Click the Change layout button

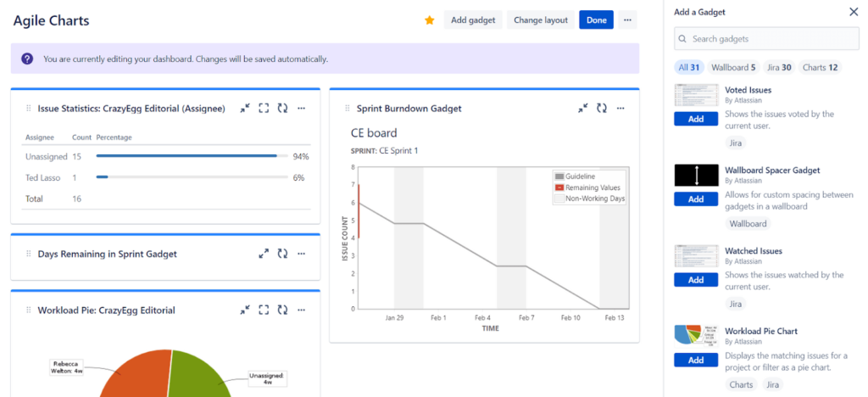pyautogui.click(x=541, y=20)
